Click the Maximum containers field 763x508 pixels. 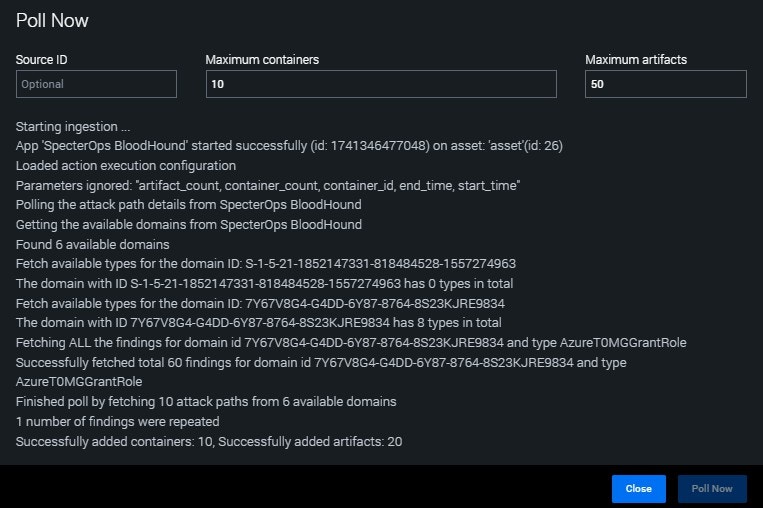tap(381, 84)
